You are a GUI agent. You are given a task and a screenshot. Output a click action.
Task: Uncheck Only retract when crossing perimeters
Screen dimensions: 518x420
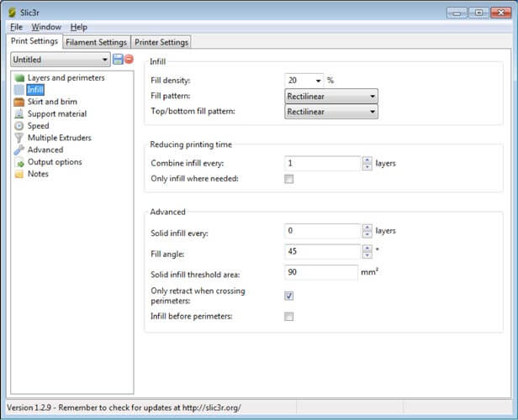tap(288, 296)
